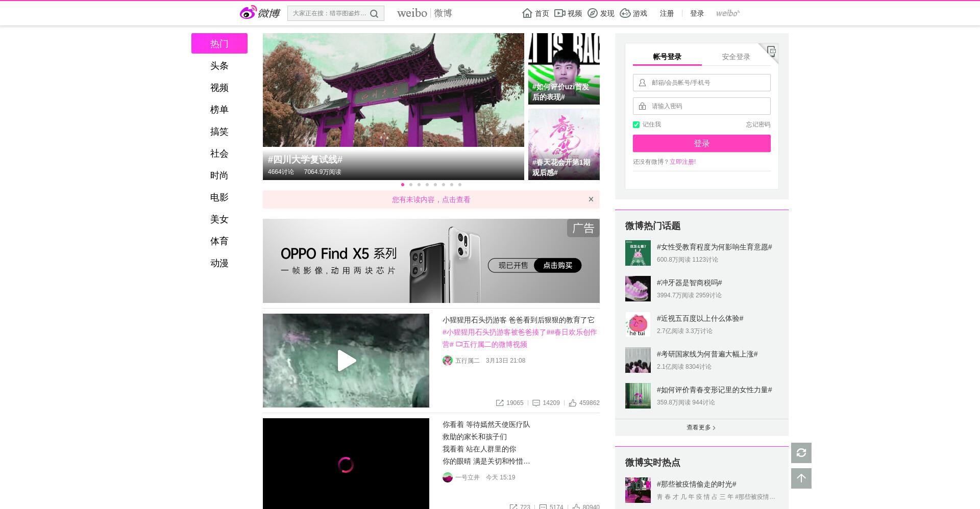The width and height of the screenshot is (980, 509).
Task: Click 点击购买 on OPPO ad
Action: pos(557,265)
